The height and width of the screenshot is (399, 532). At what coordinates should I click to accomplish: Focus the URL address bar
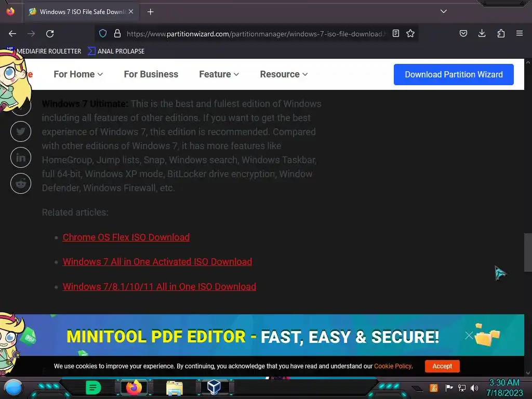(256, 34)
